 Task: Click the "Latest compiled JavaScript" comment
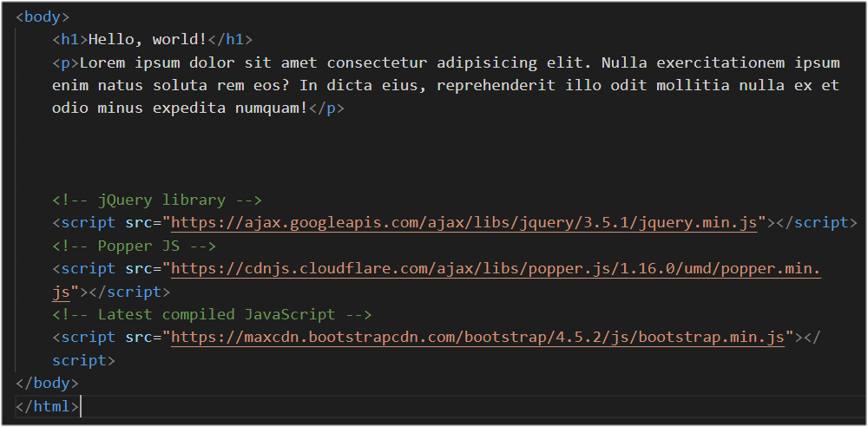click(212, 314)
